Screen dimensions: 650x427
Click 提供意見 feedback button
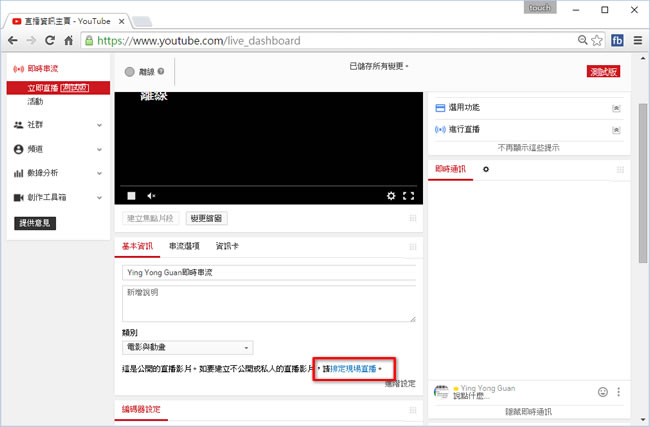tap(35, 223)
